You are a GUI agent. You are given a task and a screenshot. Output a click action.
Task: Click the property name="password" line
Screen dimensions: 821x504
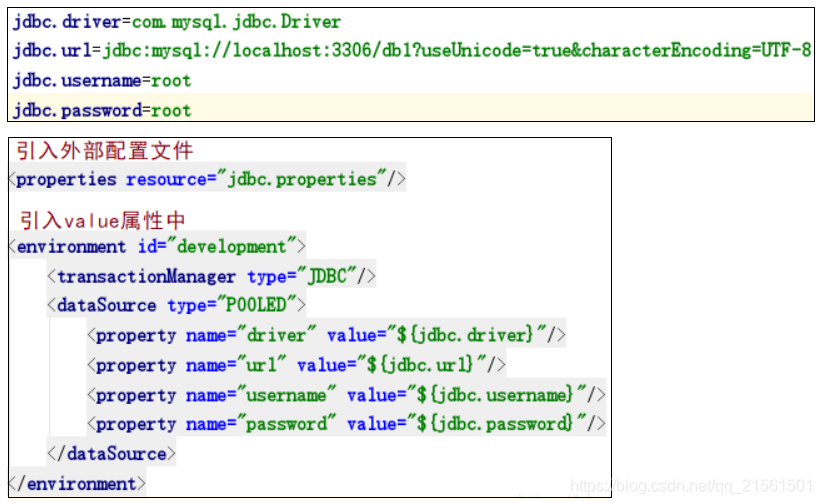(x=346, y=423)
